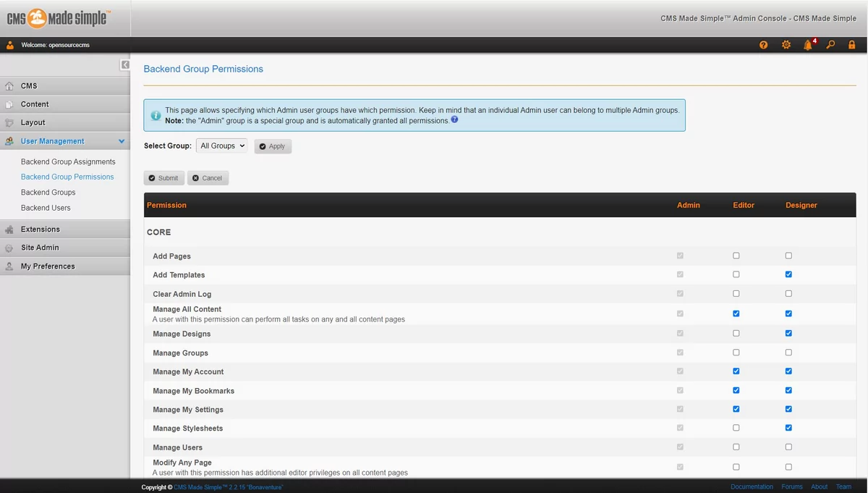Click the CORE section heading

(159, 232)
